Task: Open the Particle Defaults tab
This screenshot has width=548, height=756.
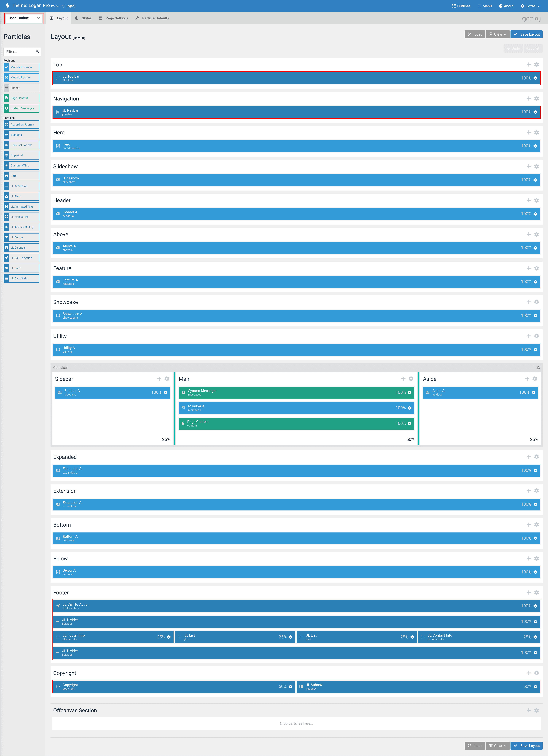Action: pos(152,18)
